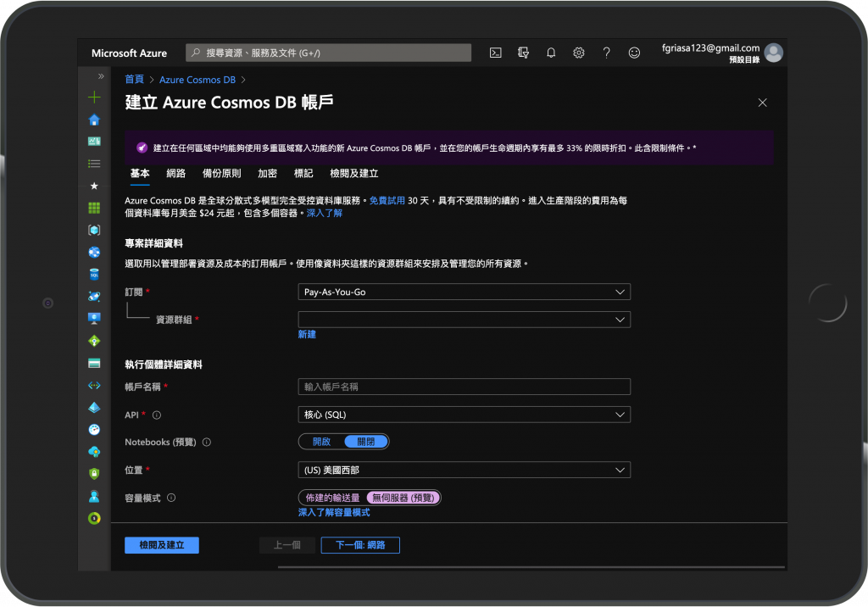Open the portal settings gear
Viewport: 868px width, 607px height.
point(578,53)
